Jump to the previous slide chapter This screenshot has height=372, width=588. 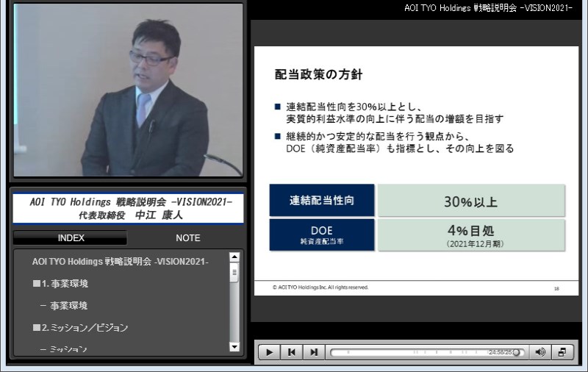point(291,352)
